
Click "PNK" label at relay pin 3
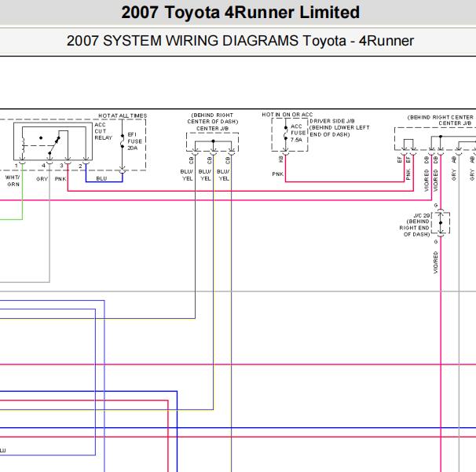coord(60,179)
